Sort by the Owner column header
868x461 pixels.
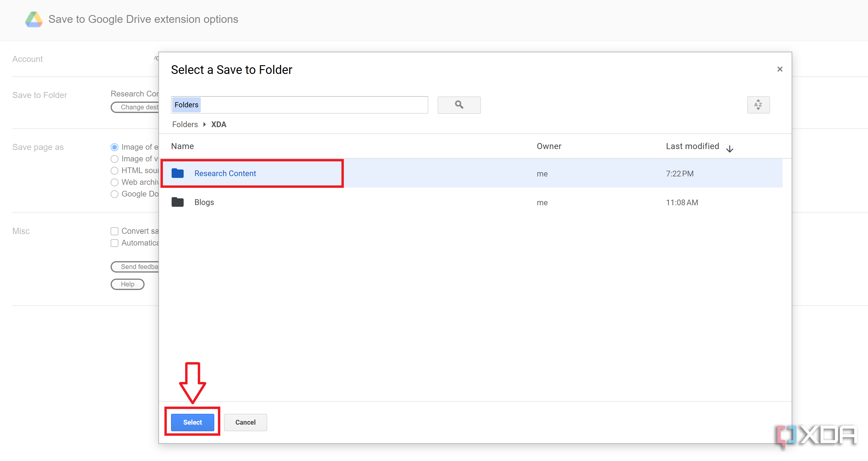[x=549, y=146]
